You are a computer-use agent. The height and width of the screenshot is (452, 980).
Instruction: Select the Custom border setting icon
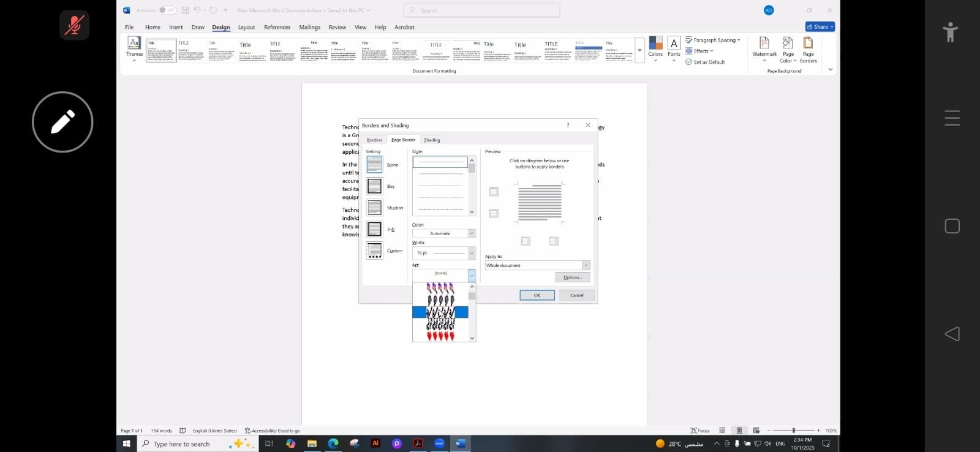374,250
